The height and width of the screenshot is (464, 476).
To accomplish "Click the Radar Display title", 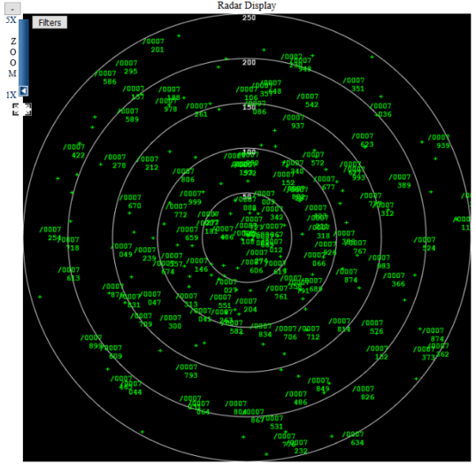I will (247, 5).
